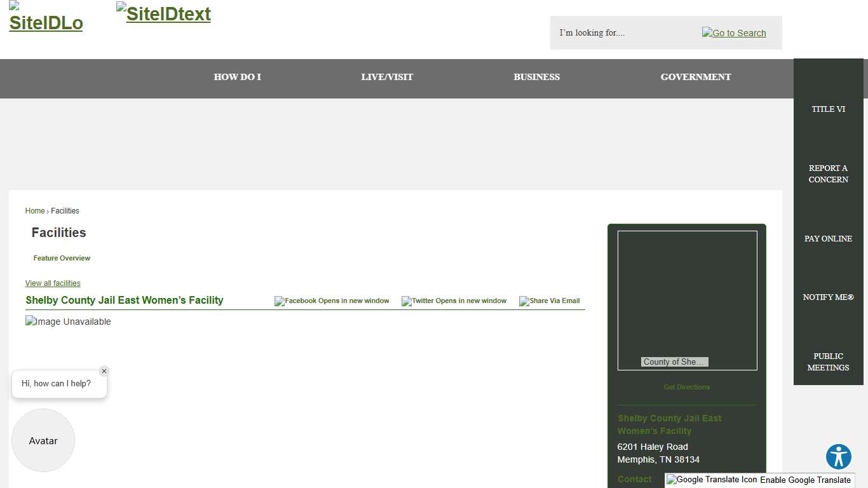Open Report a Concern

coord(828,174)
